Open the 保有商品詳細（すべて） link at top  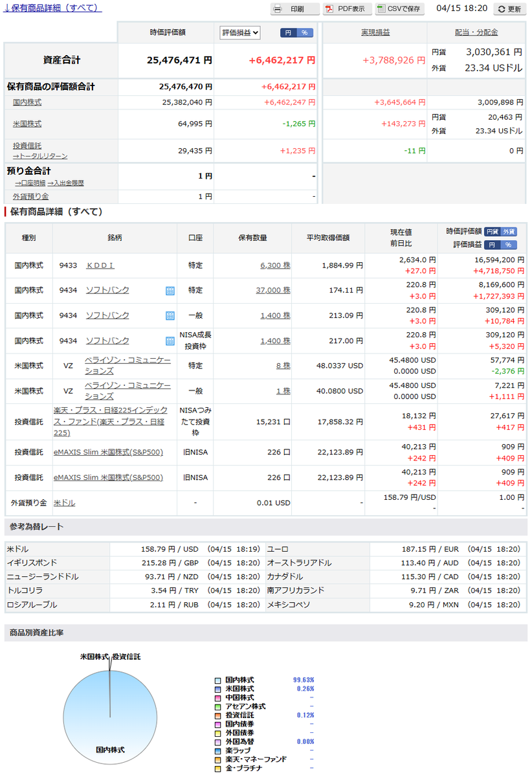pos(52,8)
